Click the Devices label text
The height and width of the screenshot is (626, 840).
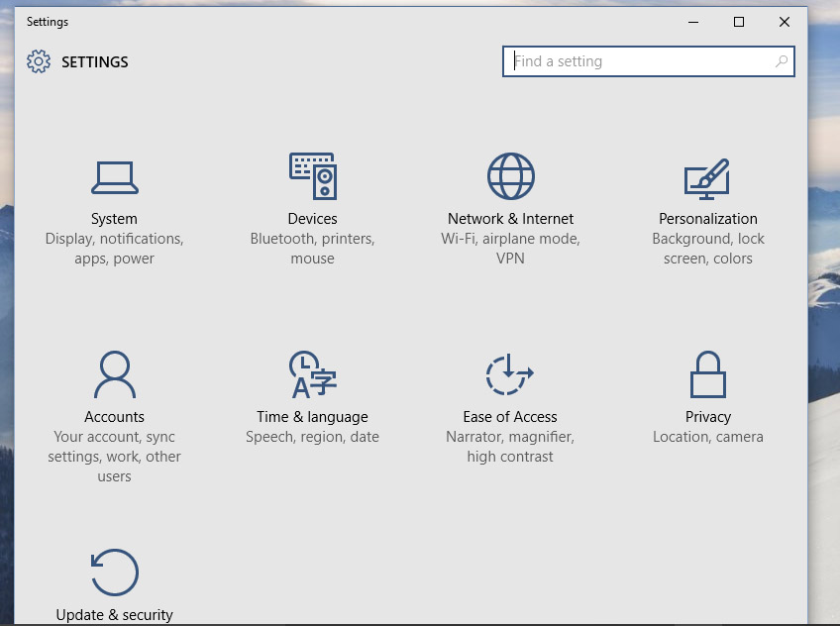tap(312, 219)
